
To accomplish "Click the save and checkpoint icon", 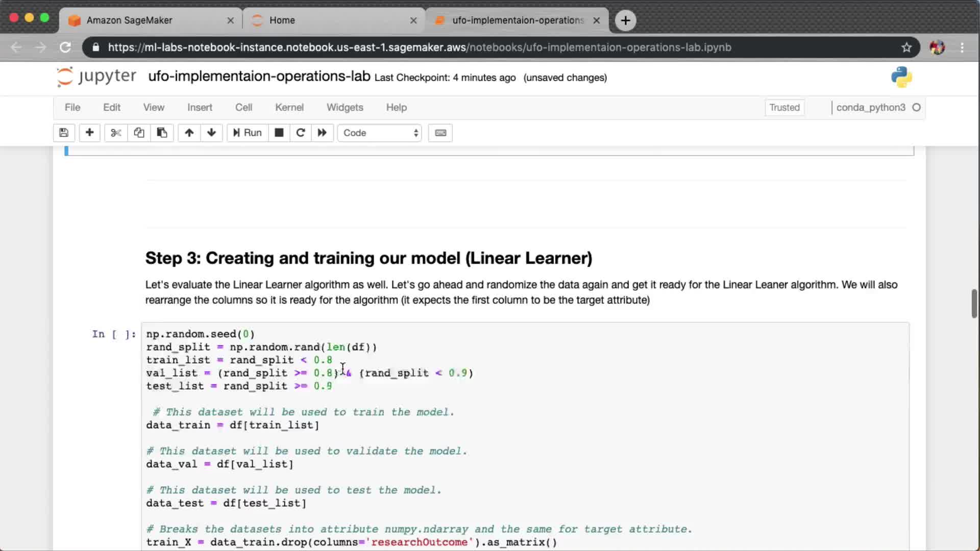I will [x=64, y=133].
